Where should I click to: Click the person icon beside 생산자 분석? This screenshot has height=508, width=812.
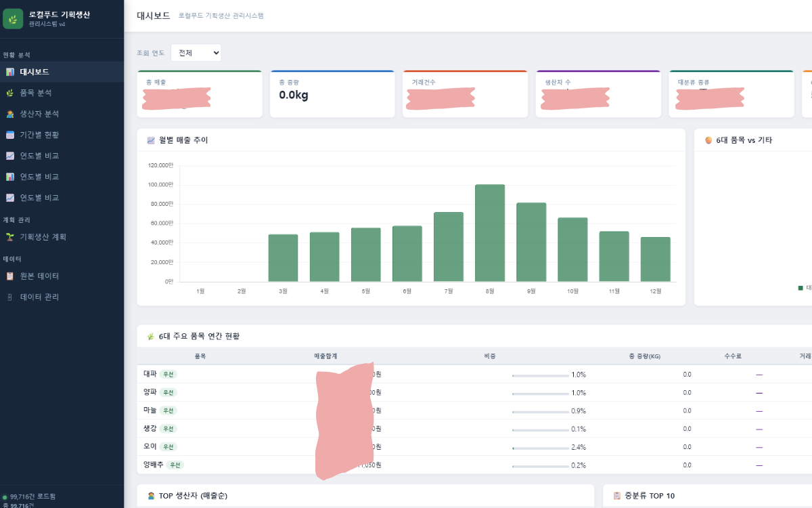click(9, 114)
